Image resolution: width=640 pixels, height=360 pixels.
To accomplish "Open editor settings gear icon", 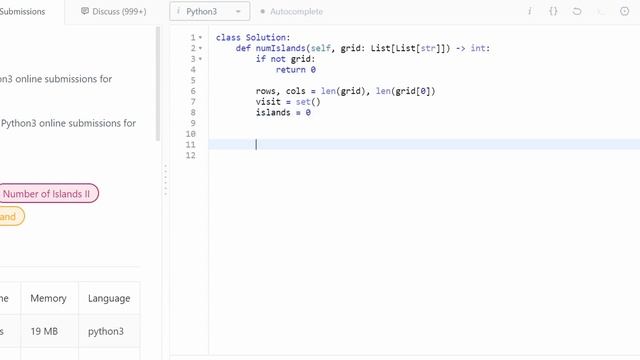I will click(624, 11).
